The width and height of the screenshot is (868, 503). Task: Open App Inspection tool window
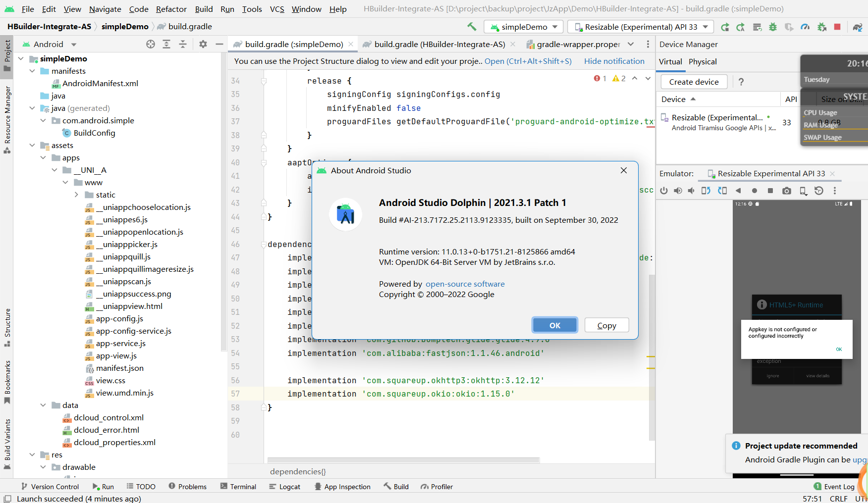(x=342, y=487)
